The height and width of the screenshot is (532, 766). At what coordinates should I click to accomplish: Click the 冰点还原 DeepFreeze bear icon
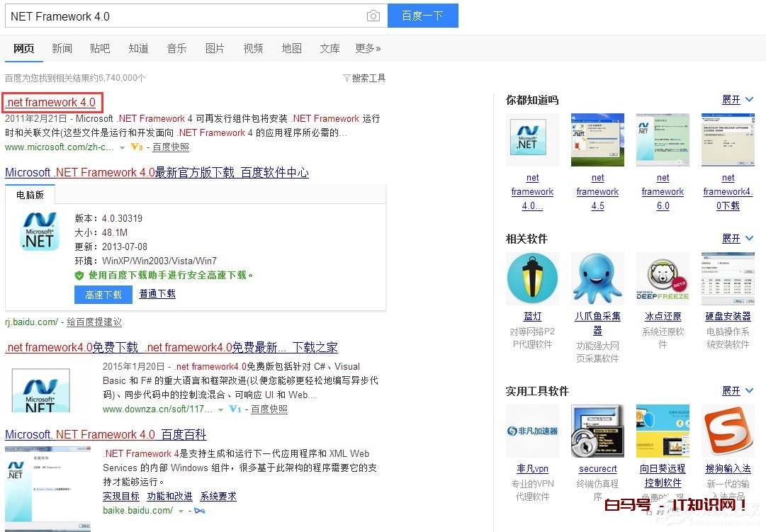click(x=663, y=278)
